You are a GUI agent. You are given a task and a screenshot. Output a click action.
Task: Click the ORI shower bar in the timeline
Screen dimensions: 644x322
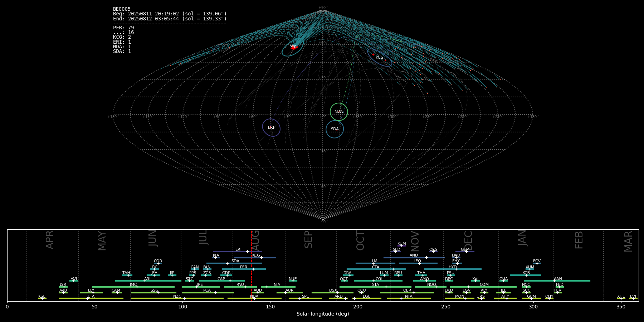(378, 281)
